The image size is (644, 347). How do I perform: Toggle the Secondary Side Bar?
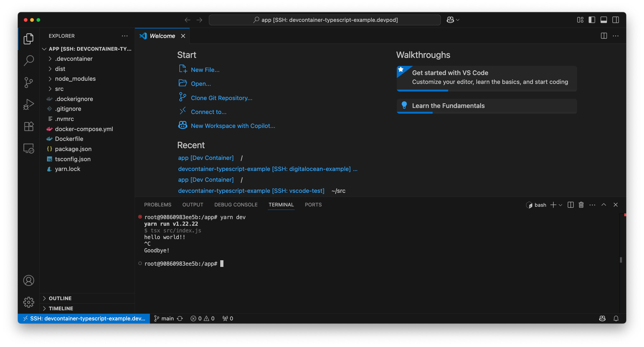615,20
